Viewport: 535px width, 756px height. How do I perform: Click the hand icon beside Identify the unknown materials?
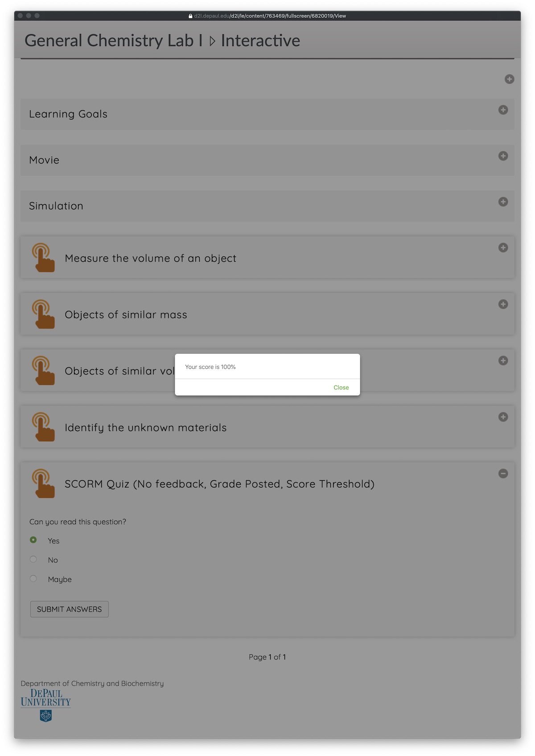(x=43, y=427)
